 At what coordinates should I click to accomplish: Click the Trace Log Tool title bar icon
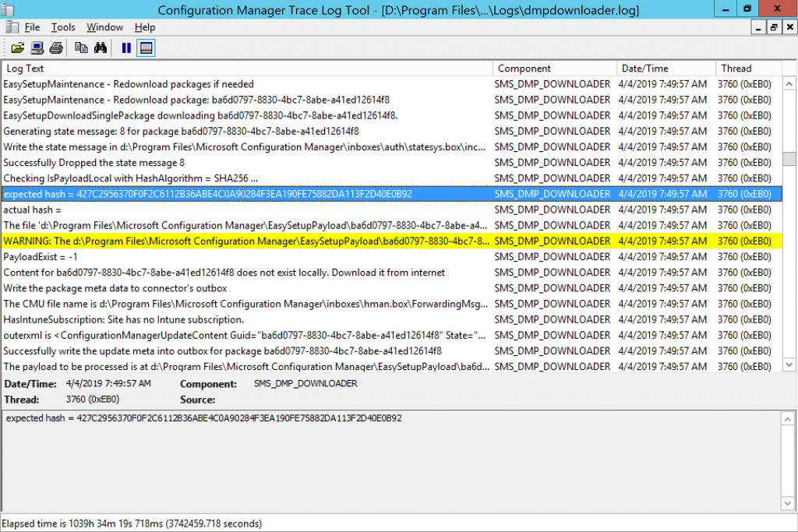coord(9,9)
